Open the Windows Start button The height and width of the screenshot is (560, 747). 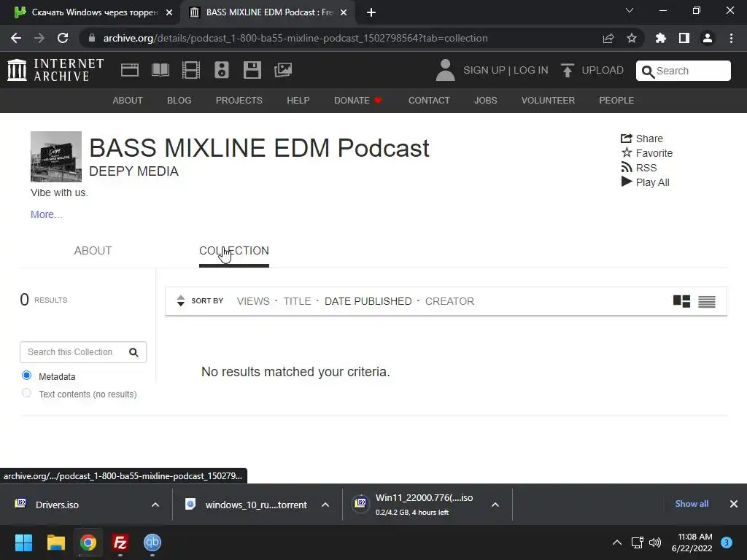tap(23, 542)
